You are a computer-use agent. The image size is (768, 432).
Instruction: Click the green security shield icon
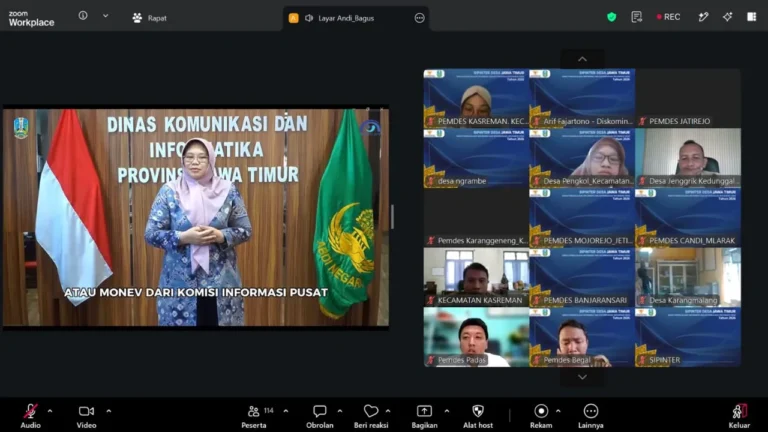(611, 17)
